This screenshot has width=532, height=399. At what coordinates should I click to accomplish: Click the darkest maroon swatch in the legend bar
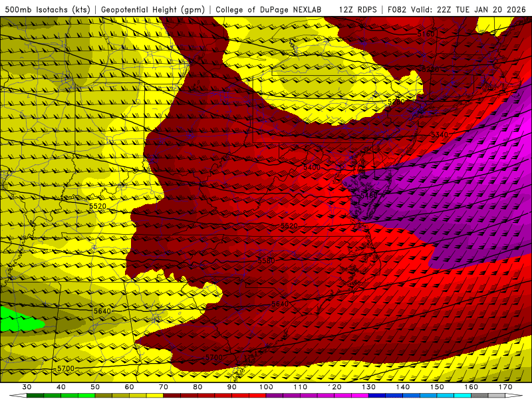[x=172, y=394]
